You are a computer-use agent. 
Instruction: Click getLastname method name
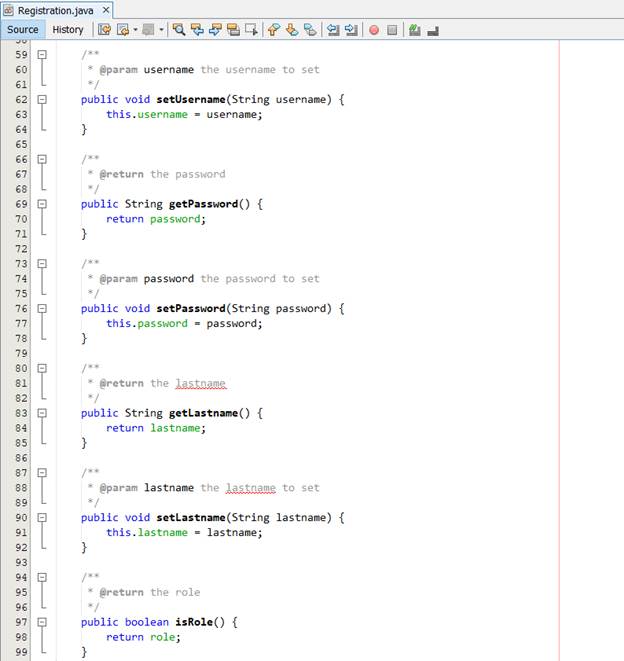(x=204, y=413)
